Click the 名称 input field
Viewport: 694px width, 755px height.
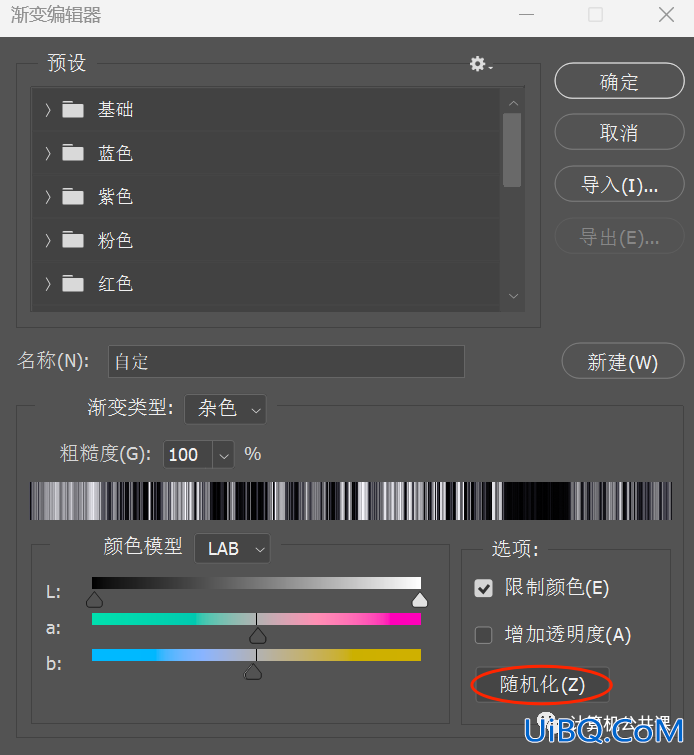click(287, 362)
